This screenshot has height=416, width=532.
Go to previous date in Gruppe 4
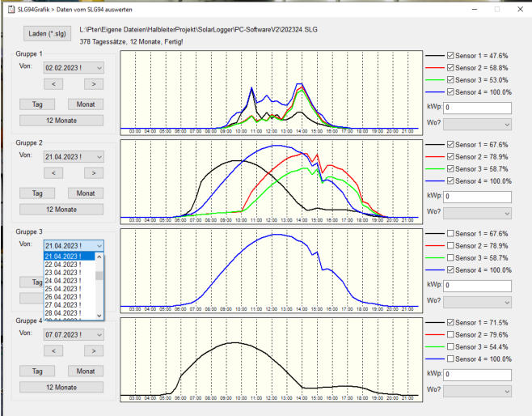[53, 350]
